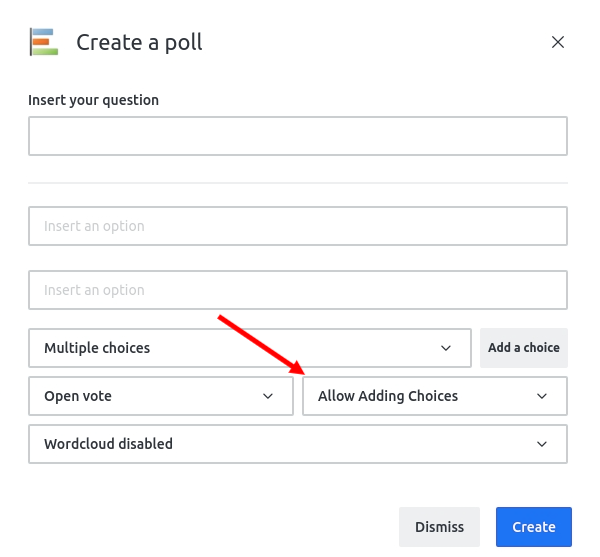
Task: Click the chevron in Multiple choices selector
Action: [x=446, y=348]
